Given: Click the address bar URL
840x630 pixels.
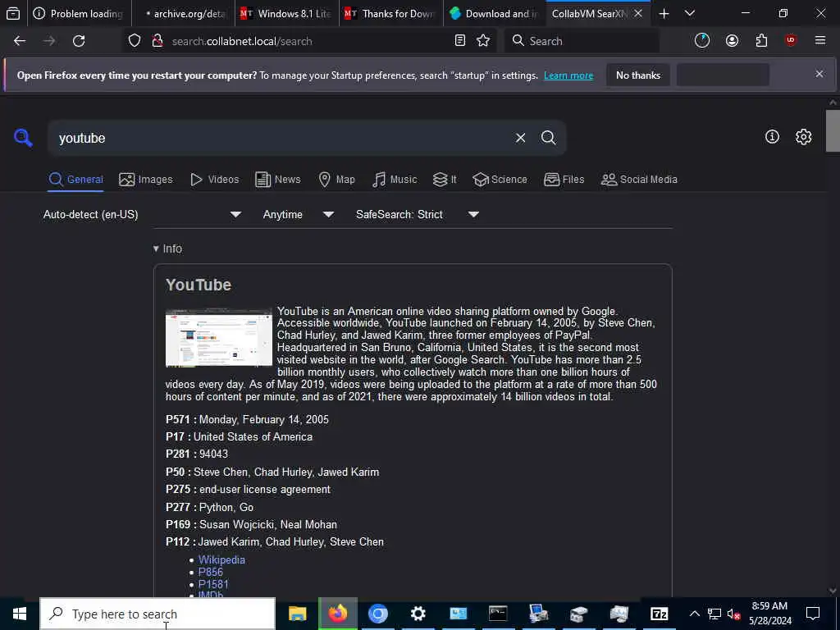Looking at the screenshot, I should [308, 41].
